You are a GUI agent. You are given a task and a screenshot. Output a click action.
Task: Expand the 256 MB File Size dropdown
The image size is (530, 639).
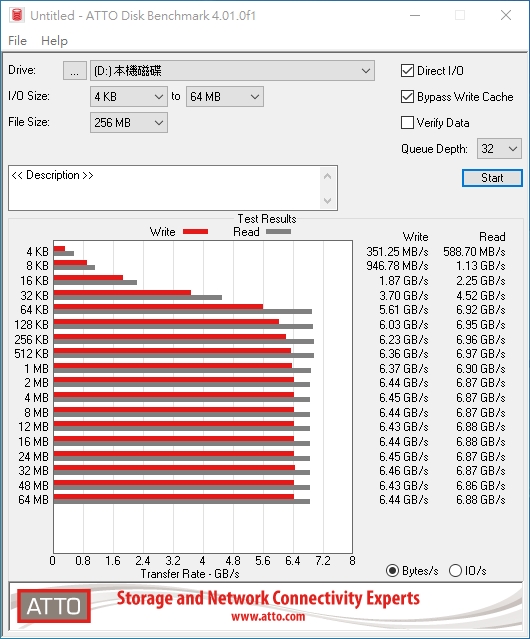click(x=129, y=123)
